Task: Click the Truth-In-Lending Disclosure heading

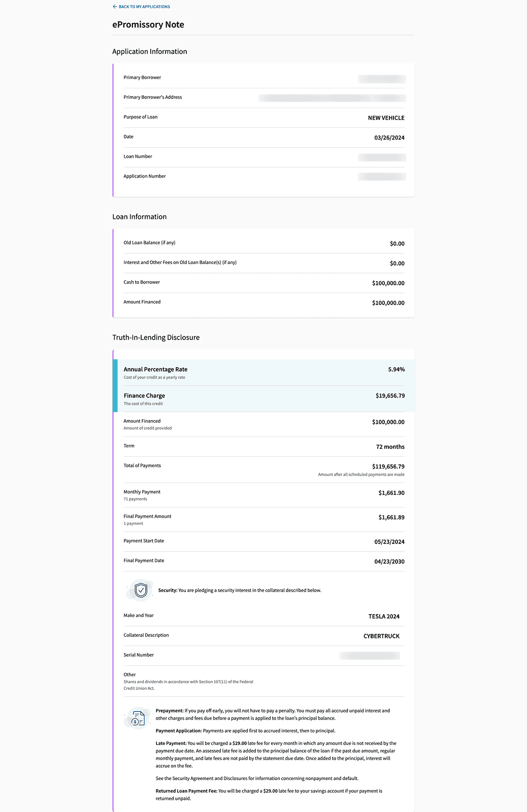Action: tap(156, 337)
